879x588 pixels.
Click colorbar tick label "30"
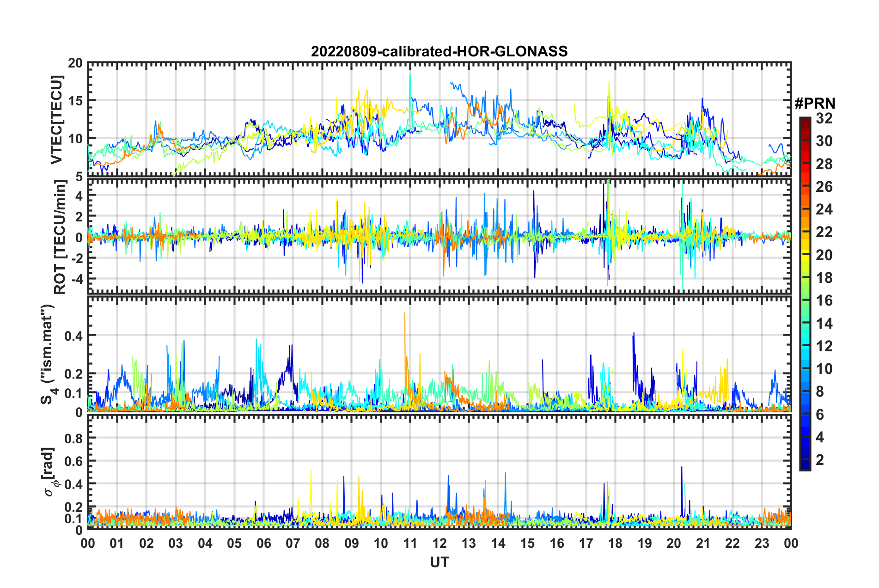point(824,141)
